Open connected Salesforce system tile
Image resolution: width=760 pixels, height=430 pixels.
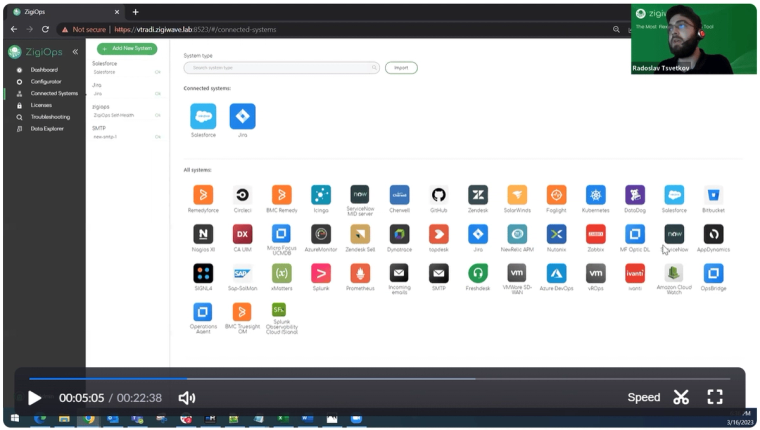(x=203, y=116)
